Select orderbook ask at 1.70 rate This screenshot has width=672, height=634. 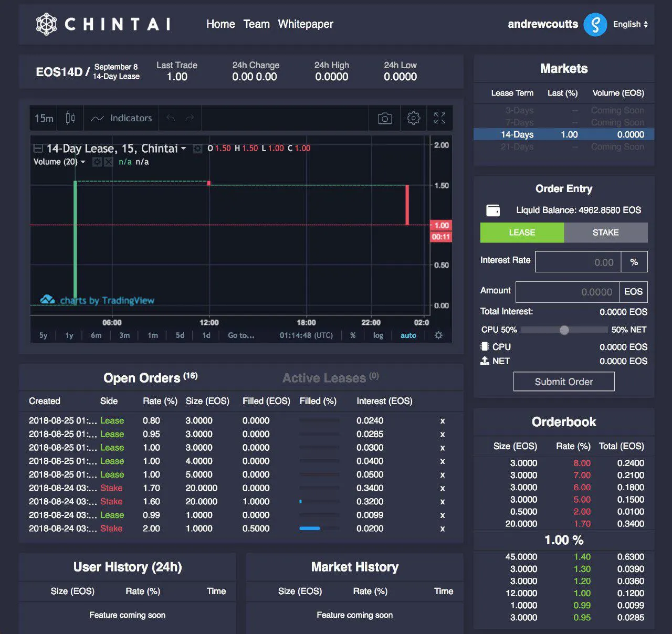coord(564,524)
